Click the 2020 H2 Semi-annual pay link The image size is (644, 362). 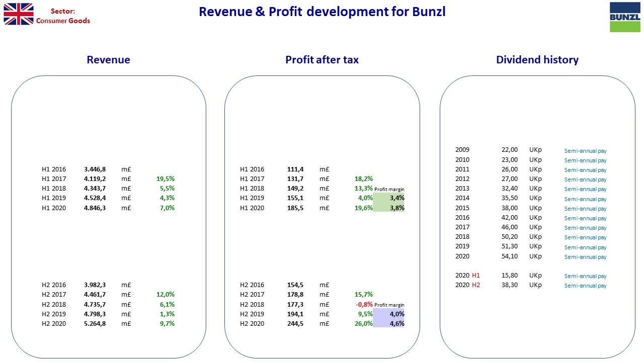click(585, 286)
